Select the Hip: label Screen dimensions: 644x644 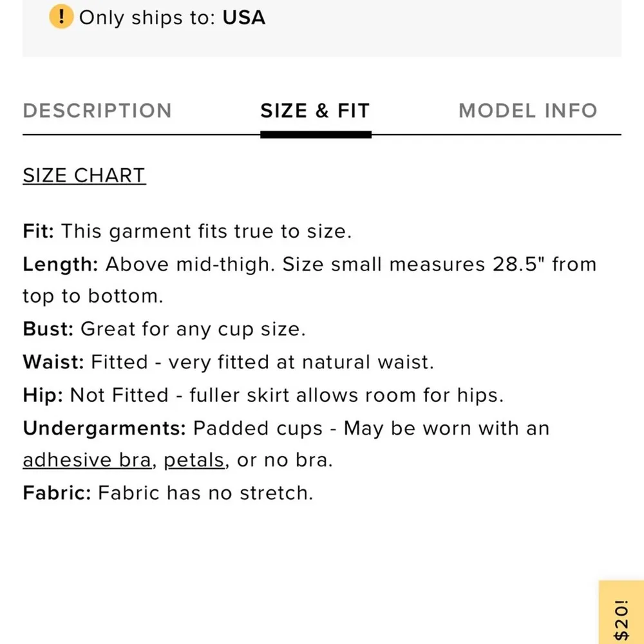43,395
